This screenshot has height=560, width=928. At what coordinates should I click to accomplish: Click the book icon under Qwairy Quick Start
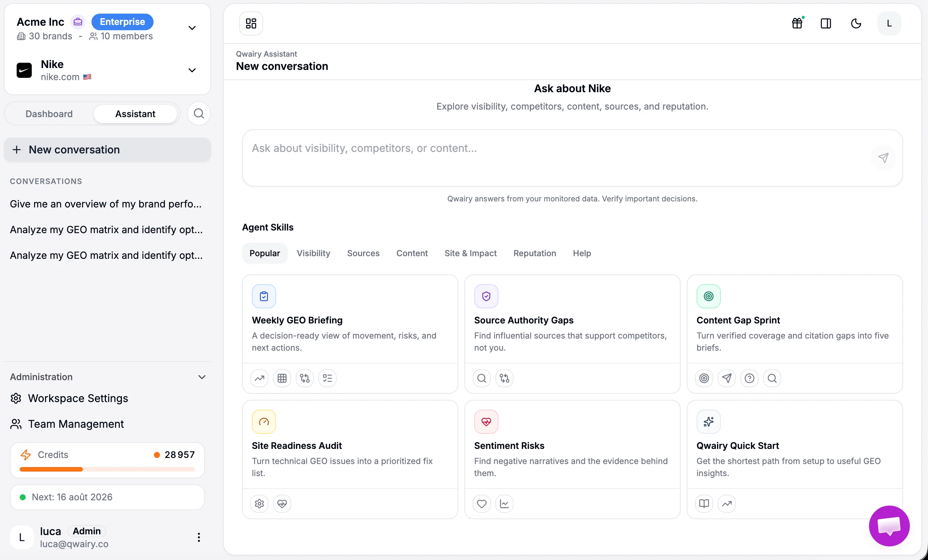pos(704,504)
